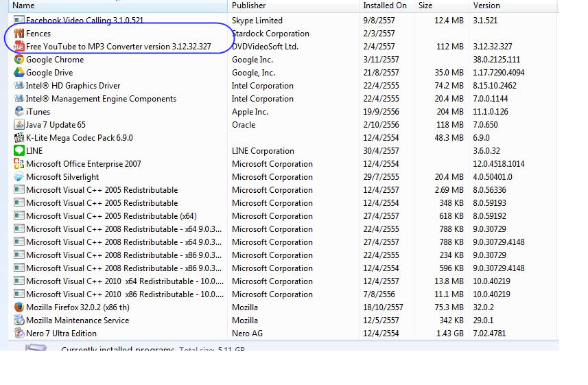Click version '11.1.0.126' of iTunes
Screen dimensions: 588x385
pos(491,112)
